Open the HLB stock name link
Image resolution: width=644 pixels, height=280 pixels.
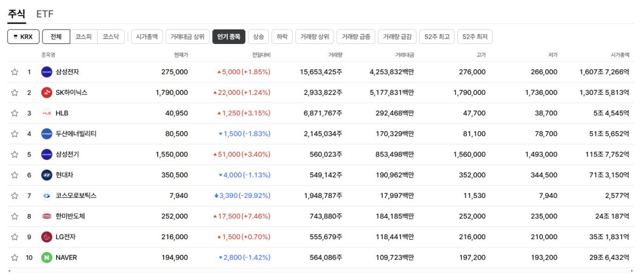tap(62, 113)
